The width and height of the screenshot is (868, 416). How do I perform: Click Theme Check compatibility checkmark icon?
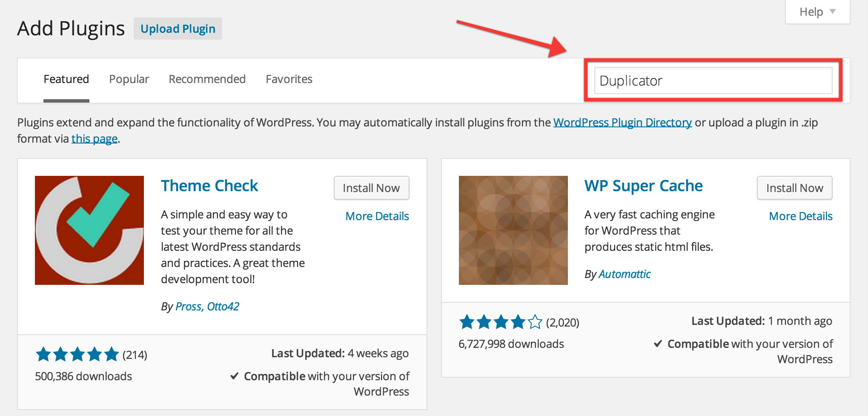coord(235,376)
